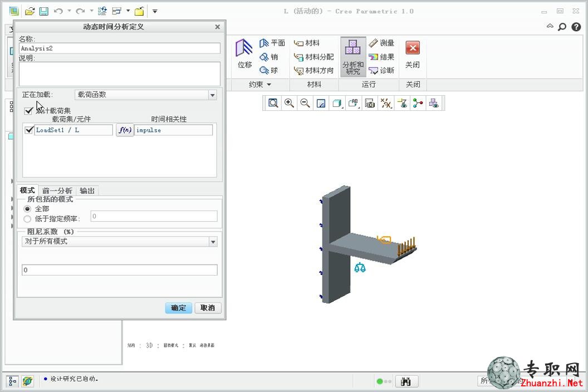This screenshot has width=588, height=392.
Task: Open command search magnifier icon
Action: point(562,27)
